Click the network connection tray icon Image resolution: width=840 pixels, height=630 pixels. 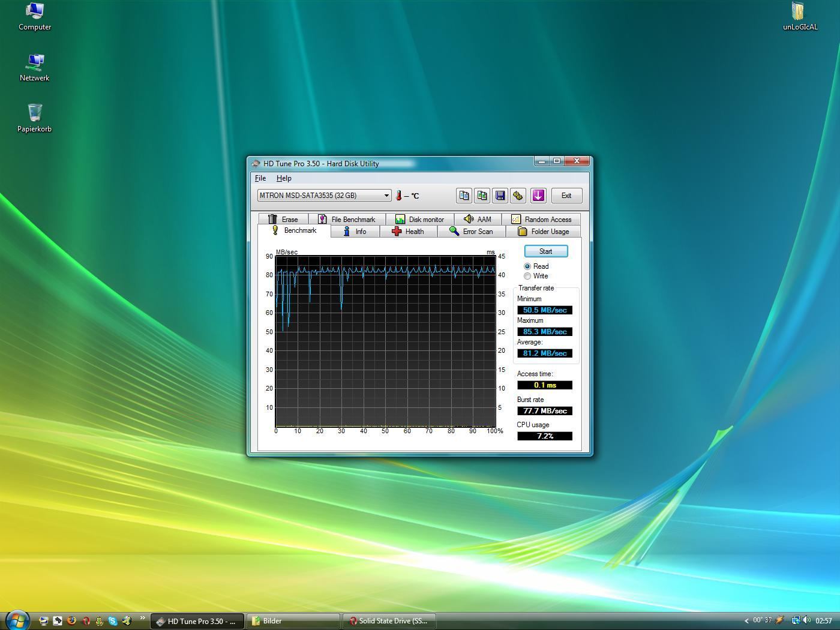coord(795,620)
